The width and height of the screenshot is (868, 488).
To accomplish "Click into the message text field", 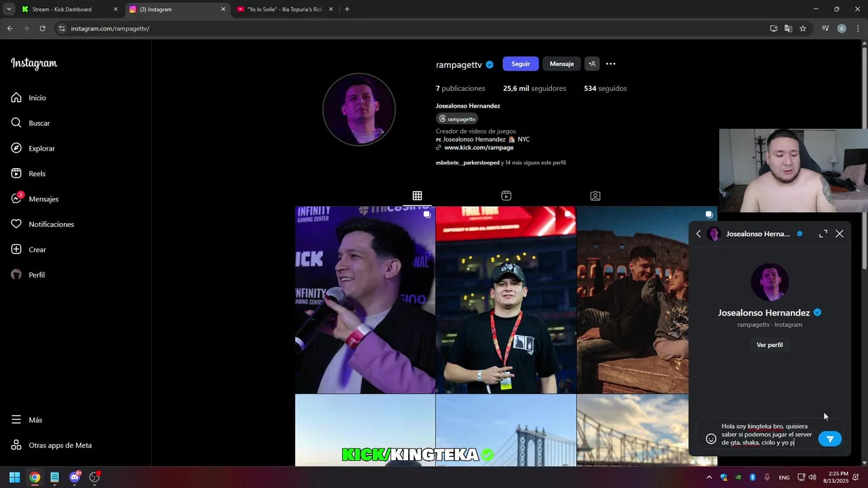I will 766,434.
